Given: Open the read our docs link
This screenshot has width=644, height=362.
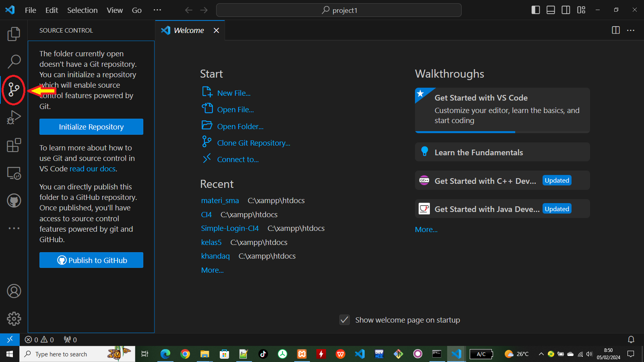Looking at the screenshot, I should pyautogui.click(x=93, y=169).
